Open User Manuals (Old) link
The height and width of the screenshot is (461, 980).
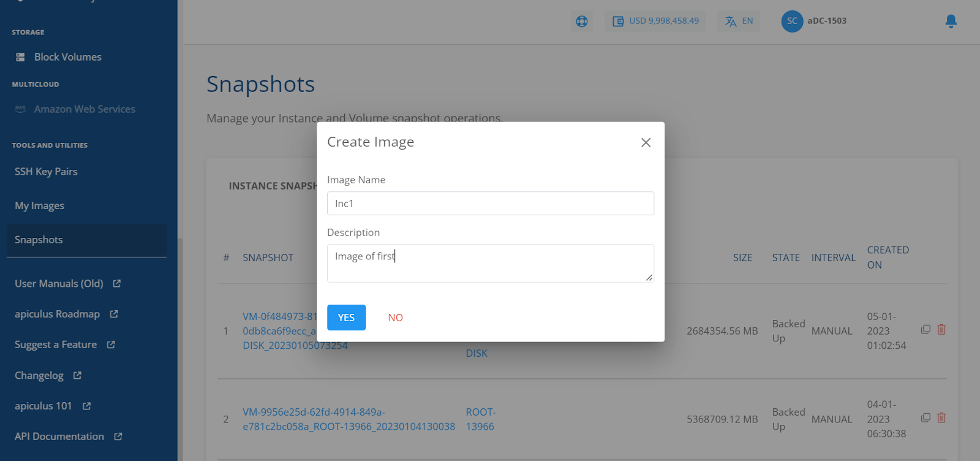59,284
